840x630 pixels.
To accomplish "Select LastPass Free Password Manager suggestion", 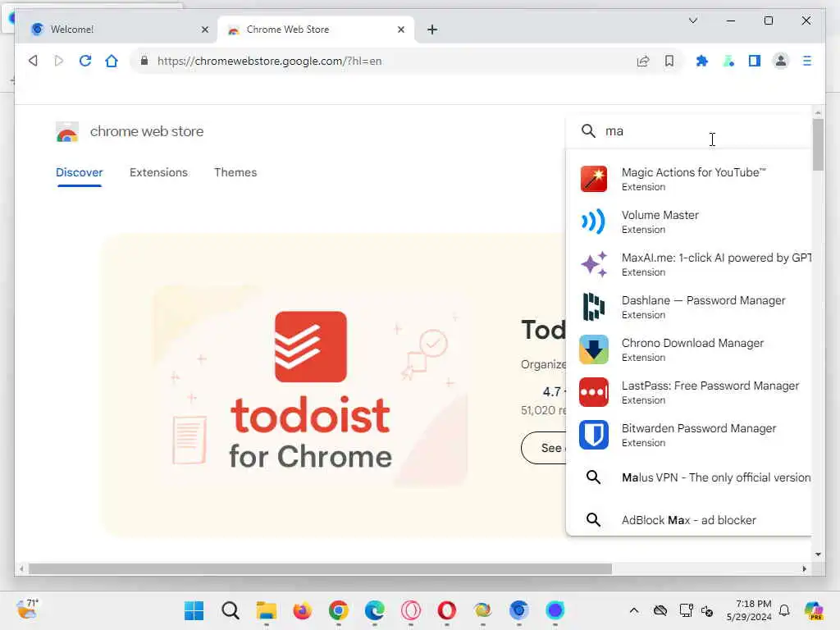I will pos(689,392).
